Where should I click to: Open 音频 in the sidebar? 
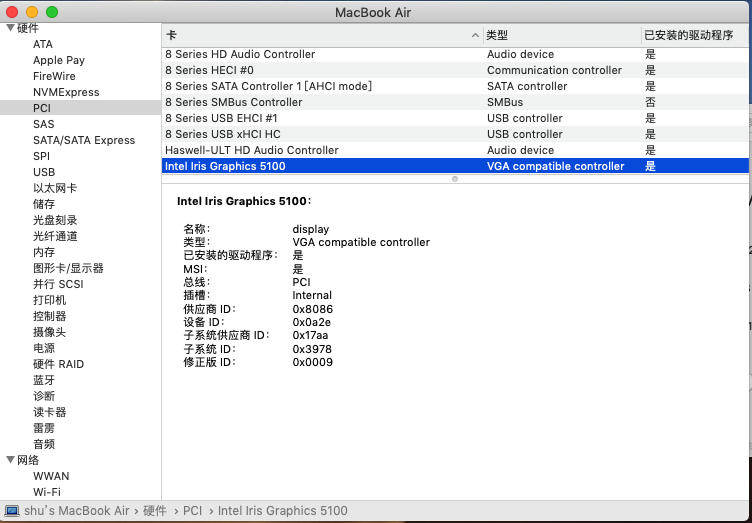tap(44, 444)
